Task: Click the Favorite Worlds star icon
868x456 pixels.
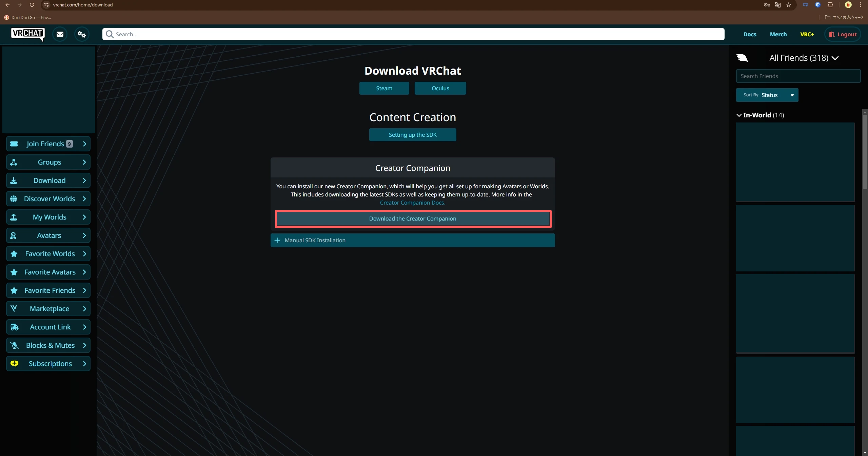Action: [14, 254]
